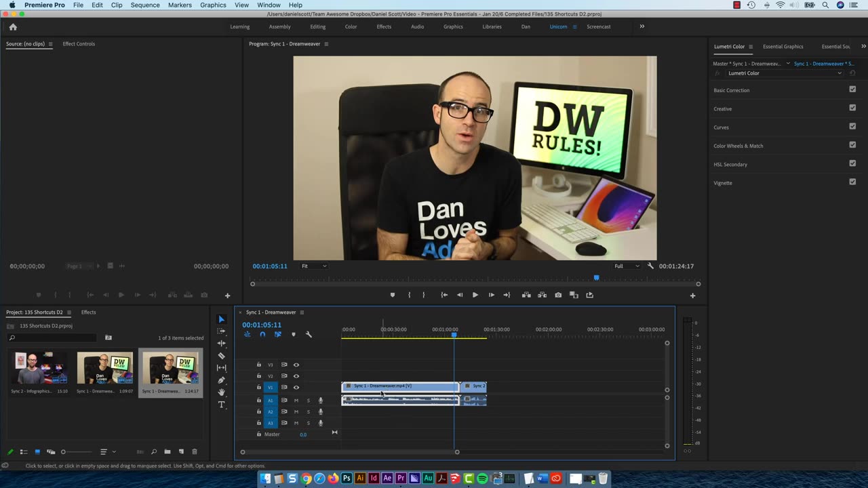
Task: Select the Razor tool
Action: tap(221, 355)
